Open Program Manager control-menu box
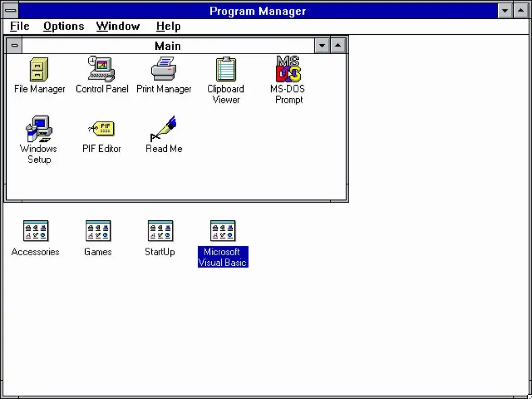This screenshot has height=399, width=532. (x=10, y=10)
